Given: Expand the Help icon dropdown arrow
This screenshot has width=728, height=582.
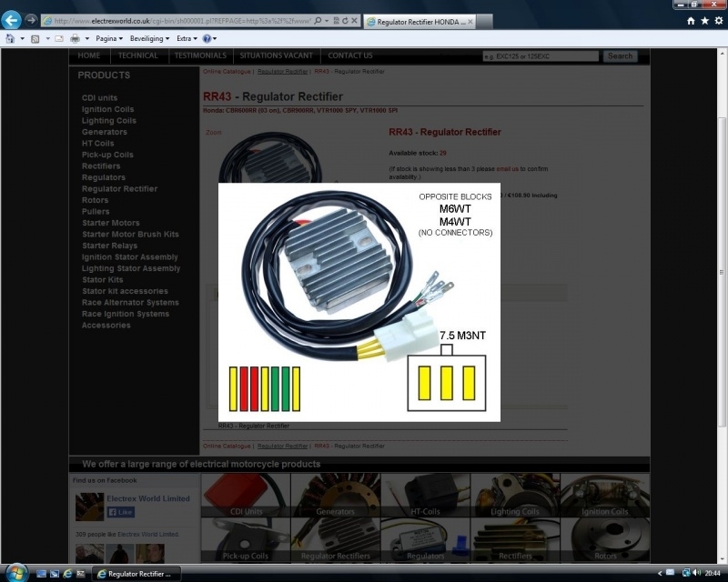Looking at the screenshot, I should tap(215, 38).
